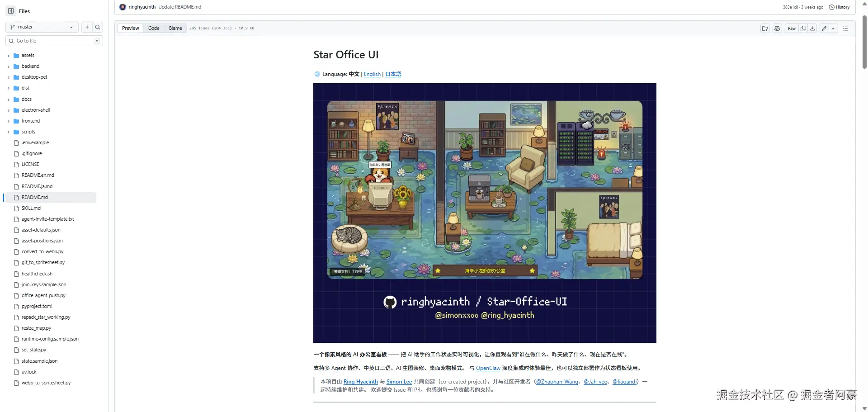Expand the backend folder chevron
The width and height of the screenshot is (868, 412).
(8, 66)
